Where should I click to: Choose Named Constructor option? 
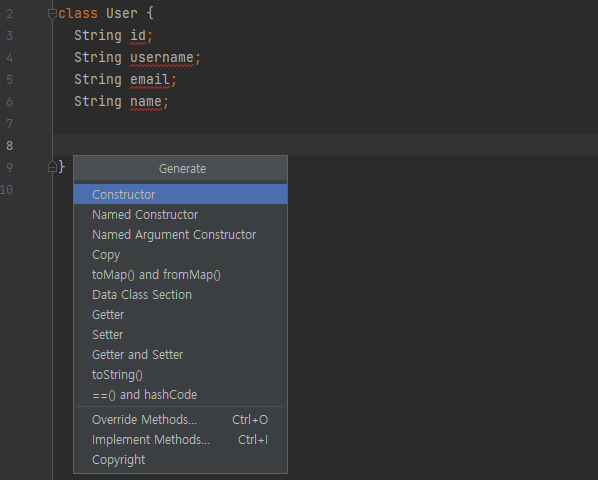point(180,215)
